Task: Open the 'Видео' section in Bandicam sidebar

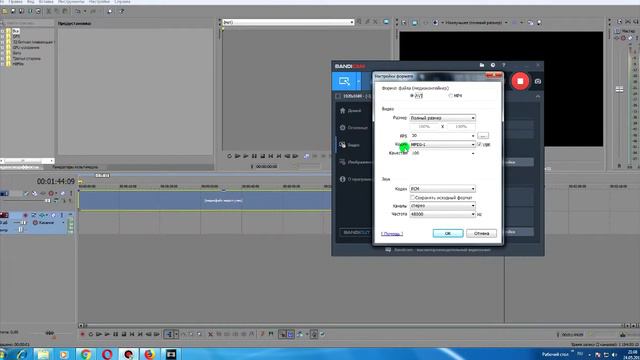Action: 350,145
